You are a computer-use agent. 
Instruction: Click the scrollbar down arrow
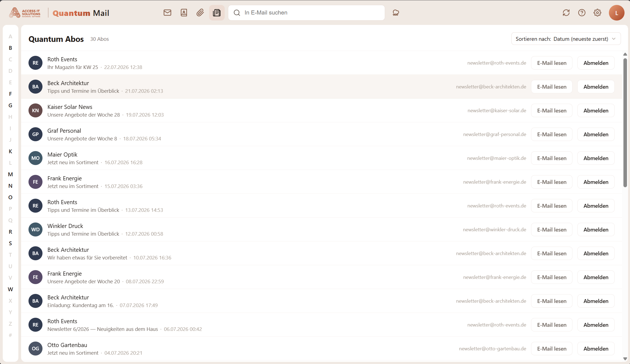[x=625, y=359]
